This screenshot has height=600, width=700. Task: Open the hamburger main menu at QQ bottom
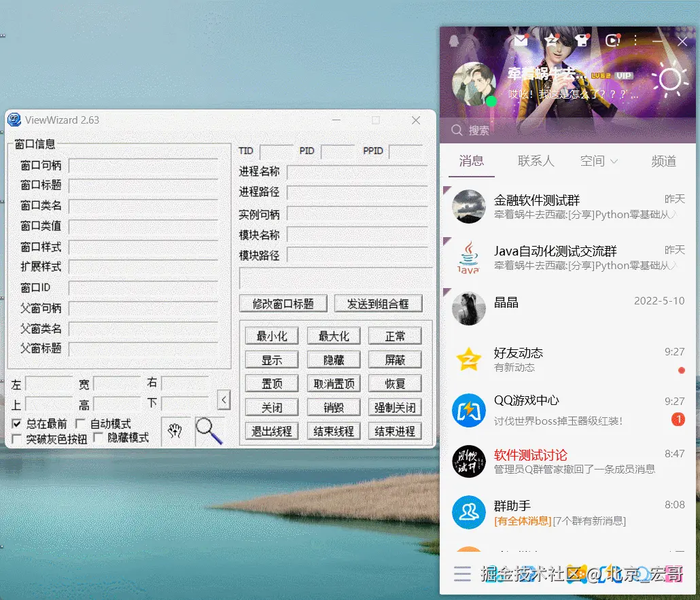point(462,573)
